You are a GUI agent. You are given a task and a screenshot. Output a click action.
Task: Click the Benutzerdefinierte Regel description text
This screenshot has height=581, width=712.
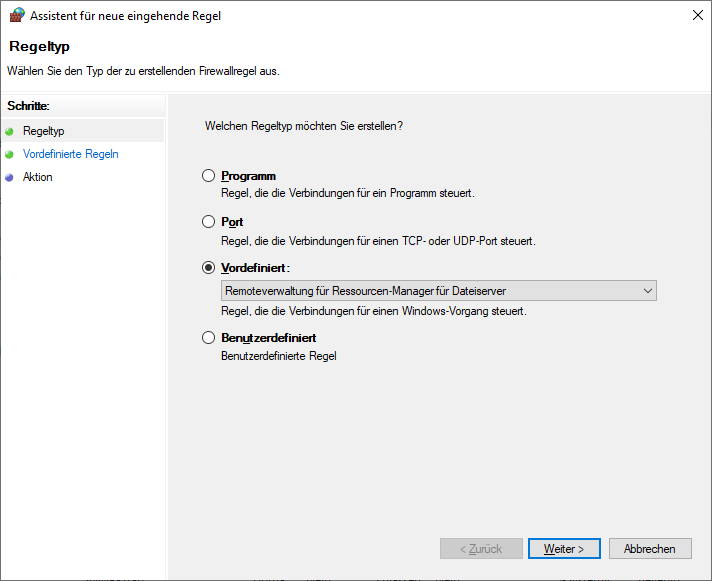tap(278, 355)
